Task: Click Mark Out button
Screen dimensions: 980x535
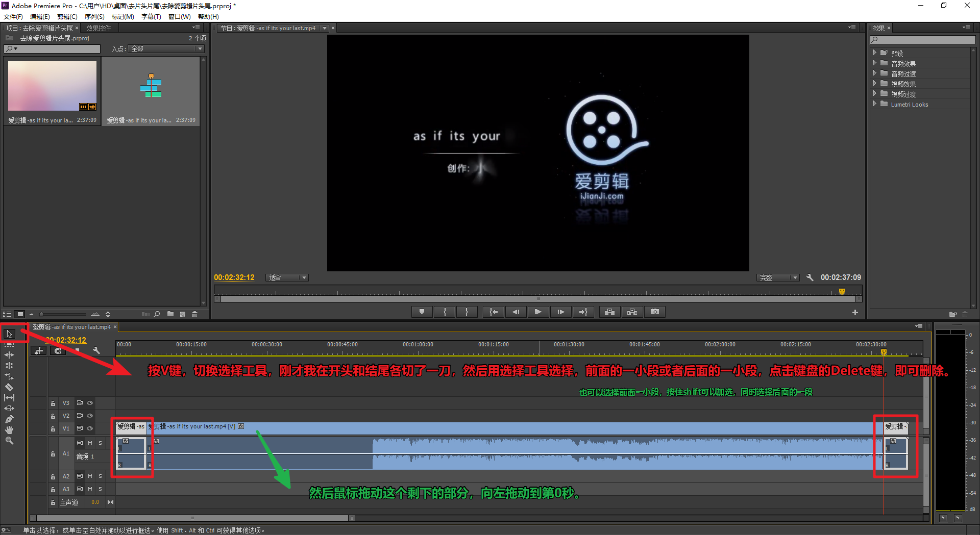Action: click(467, 312)
